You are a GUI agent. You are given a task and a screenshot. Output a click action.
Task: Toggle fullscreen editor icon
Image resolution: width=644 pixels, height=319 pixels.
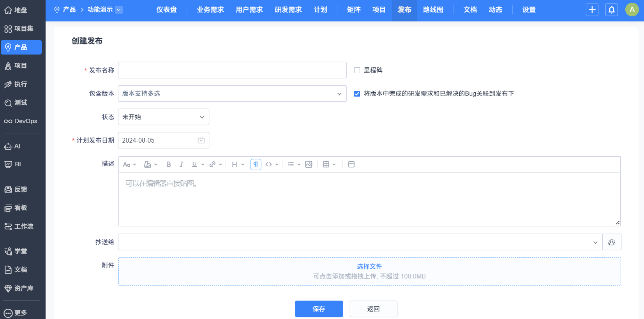tap(351, 164)
